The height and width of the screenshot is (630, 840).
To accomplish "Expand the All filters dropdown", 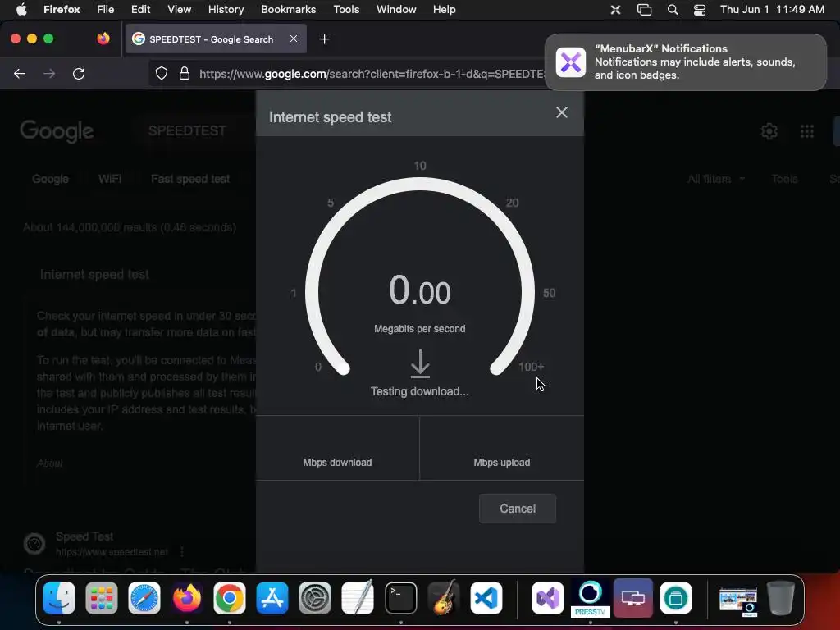I will tap(715, 179).
